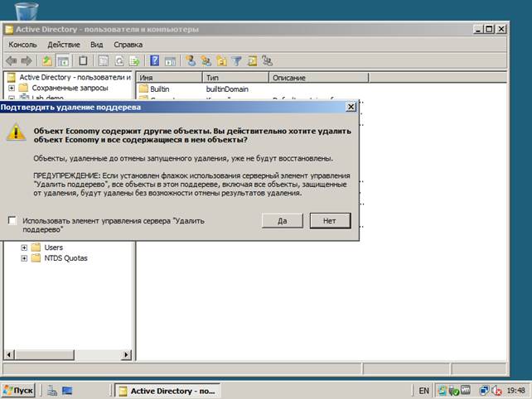Expand the NTDS Quotas tree node

(24, 258)
